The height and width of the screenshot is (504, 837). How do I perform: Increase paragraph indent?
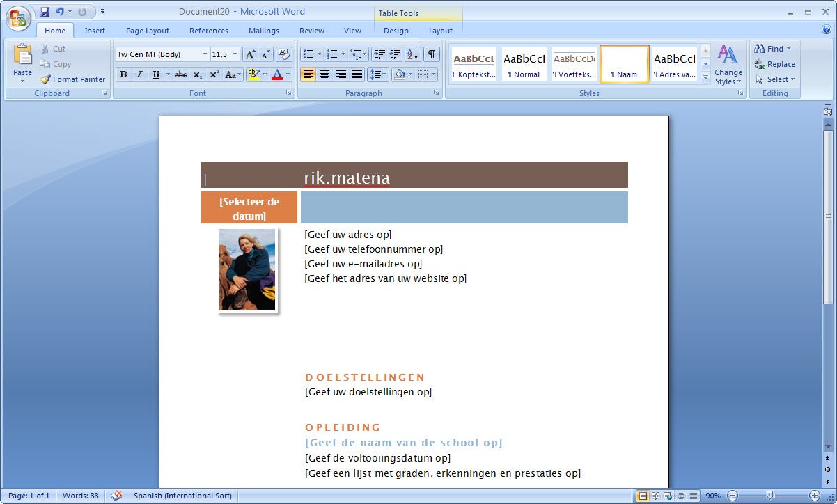(396, 54)
